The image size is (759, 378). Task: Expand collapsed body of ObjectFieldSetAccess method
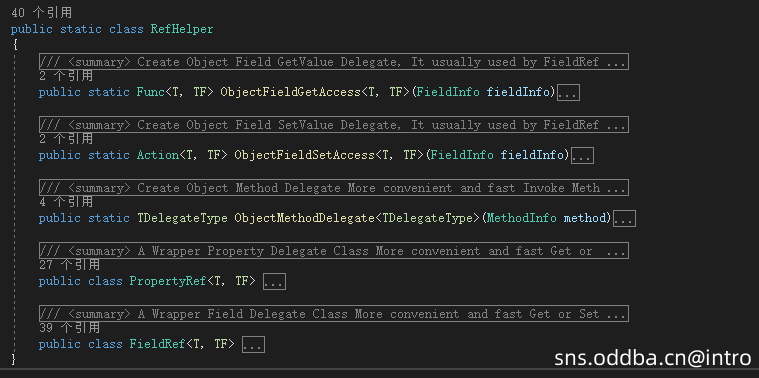[x=582, y=155]
